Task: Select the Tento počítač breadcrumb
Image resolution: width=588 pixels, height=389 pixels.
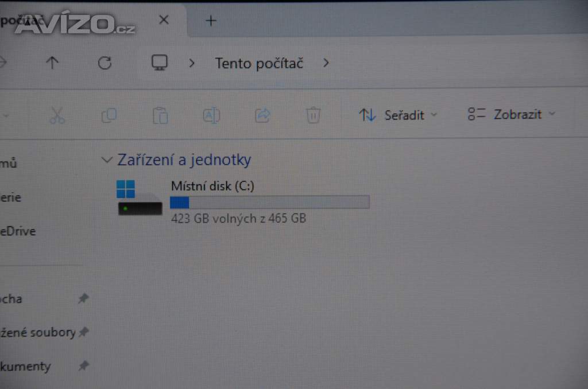Action: [x=259, y=63]
